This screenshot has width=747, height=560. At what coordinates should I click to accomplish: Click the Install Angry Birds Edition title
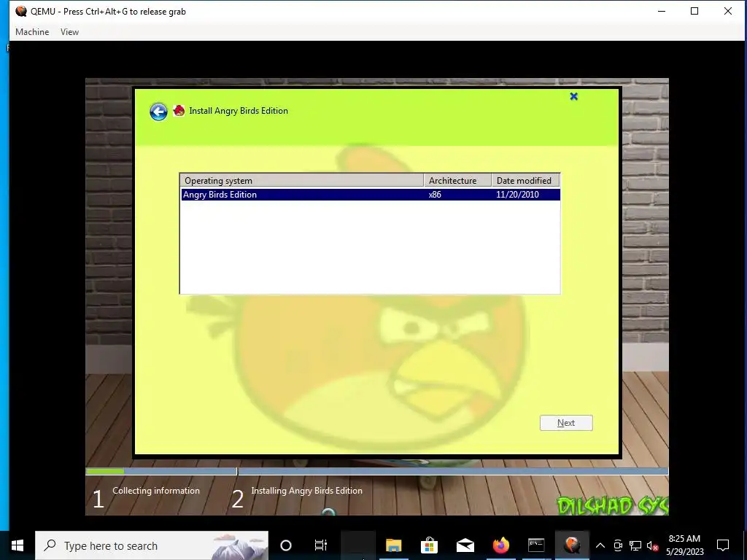tap(239, 111)
